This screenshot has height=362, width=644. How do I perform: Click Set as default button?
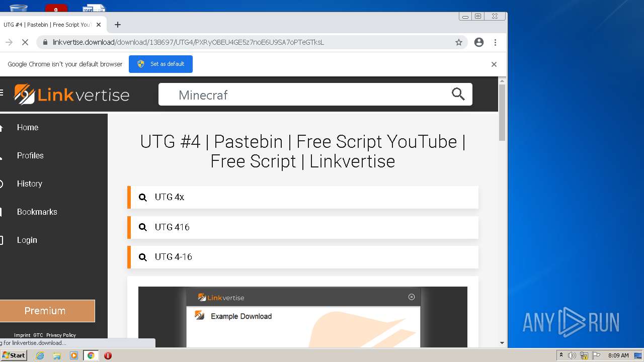coord(160,64)
